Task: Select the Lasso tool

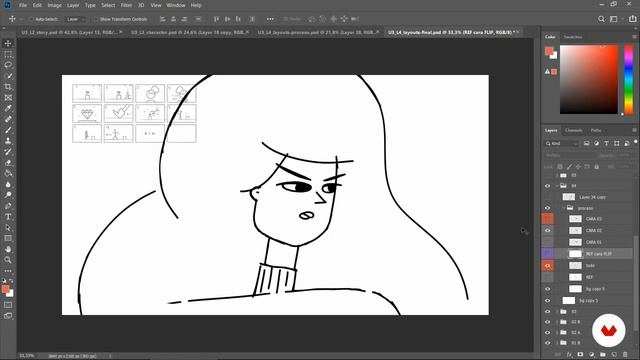Action: click(x=8, y=65)
